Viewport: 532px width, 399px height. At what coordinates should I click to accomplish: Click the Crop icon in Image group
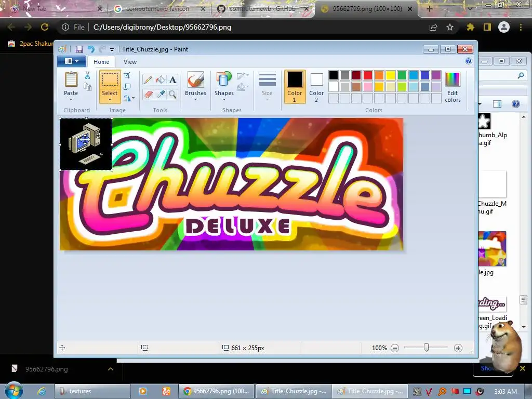pyautogui.click(x=127, y=75)
